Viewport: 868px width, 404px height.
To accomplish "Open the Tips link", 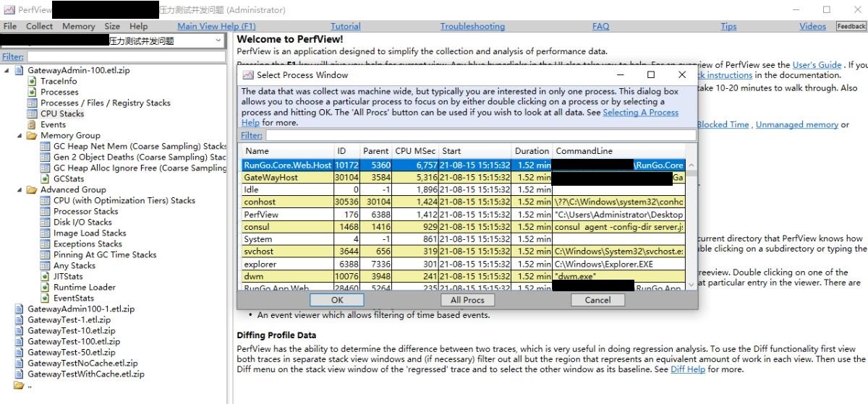I will point(728,26).
